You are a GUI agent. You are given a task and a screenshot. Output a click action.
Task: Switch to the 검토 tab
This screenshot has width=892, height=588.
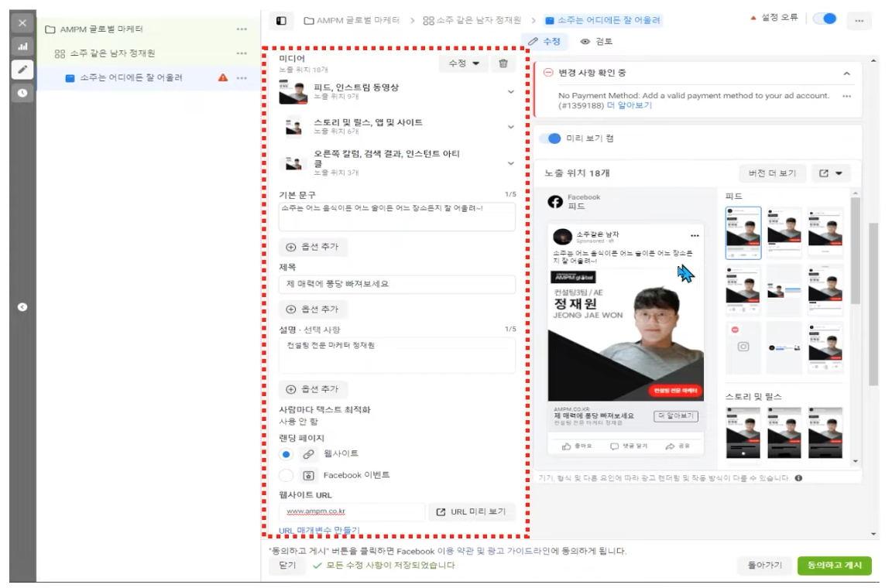point(596,42)
